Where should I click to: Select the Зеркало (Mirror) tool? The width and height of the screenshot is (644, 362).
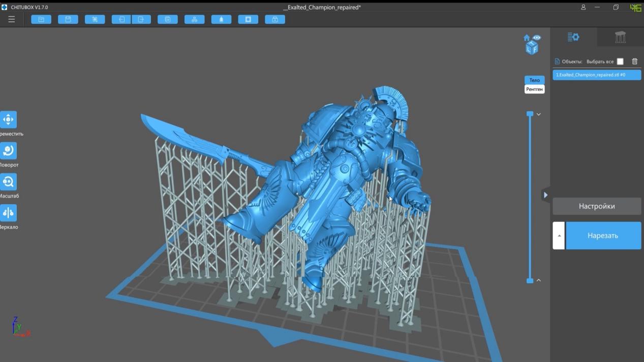(8, 212)
